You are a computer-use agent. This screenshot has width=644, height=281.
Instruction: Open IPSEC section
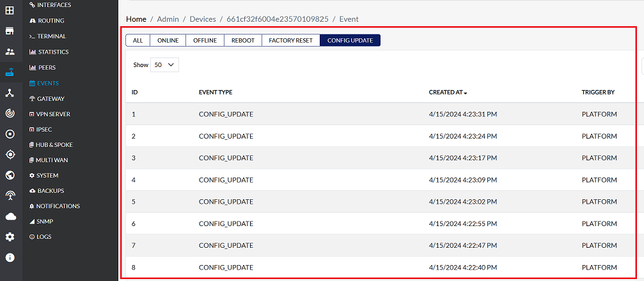point(41,129)
